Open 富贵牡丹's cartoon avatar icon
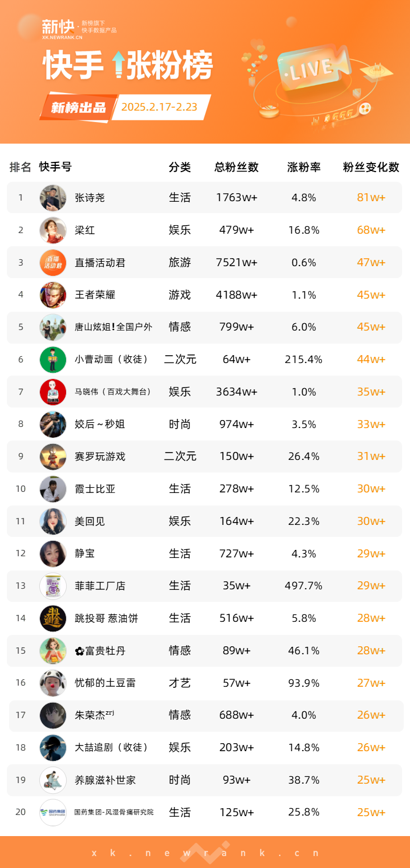 coord(53,650)
